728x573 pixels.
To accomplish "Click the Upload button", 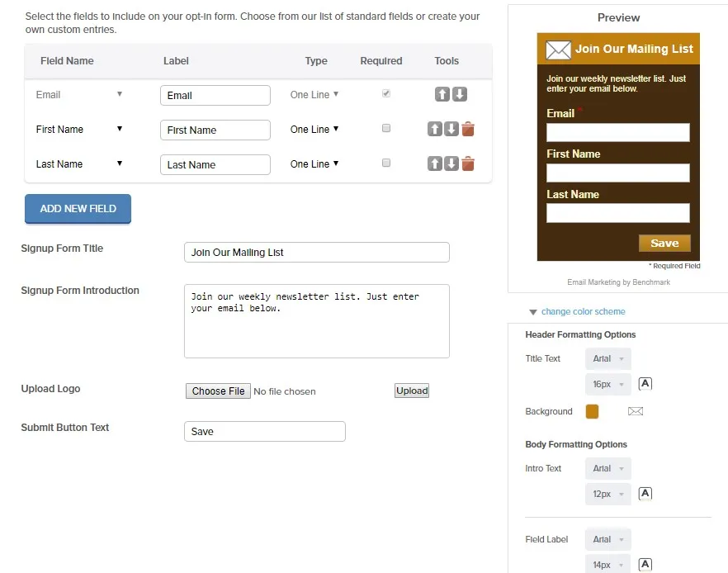I will pyautogui.click(x=412, y=391).
